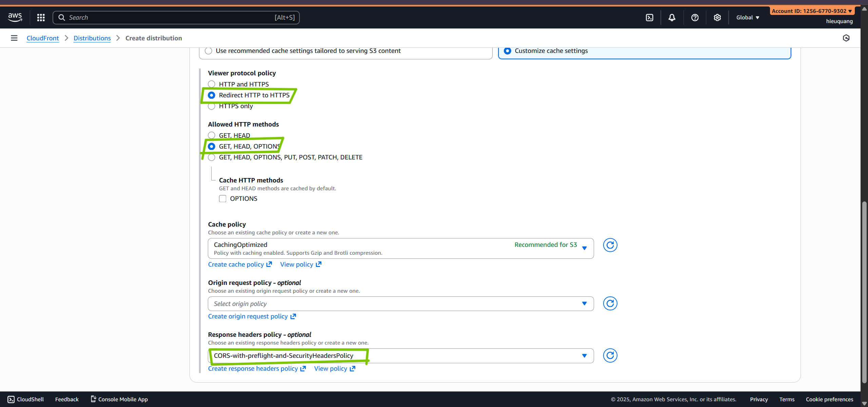
Task: Click the AWS console search field
Action: click(170, 18)
